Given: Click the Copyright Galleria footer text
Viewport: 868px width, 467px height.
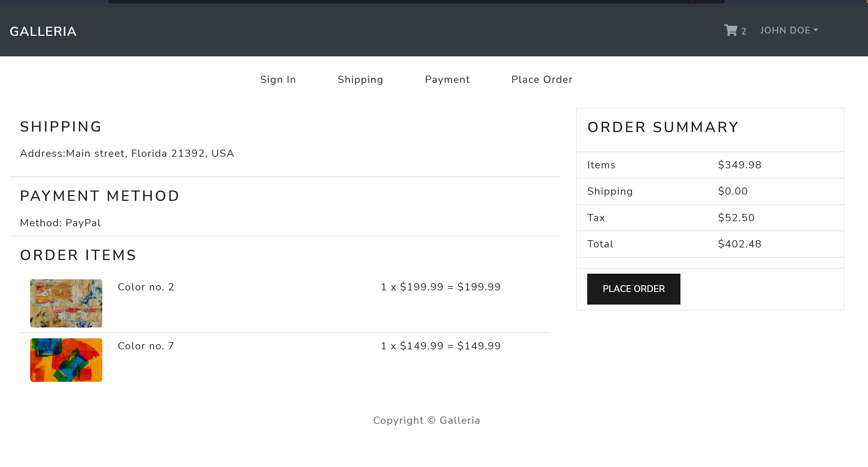Looking at the screenshot, I should [x=427, y=420].
